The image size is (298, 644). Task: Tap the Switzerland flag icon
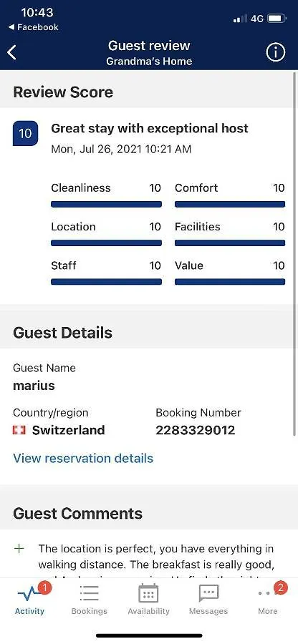pyautogui.click(x=19, y=430)
